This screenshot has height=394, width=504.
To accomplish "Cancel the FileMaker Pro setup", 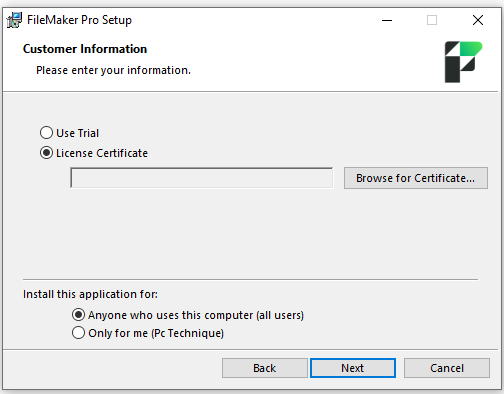I will [x=447, y=368].
